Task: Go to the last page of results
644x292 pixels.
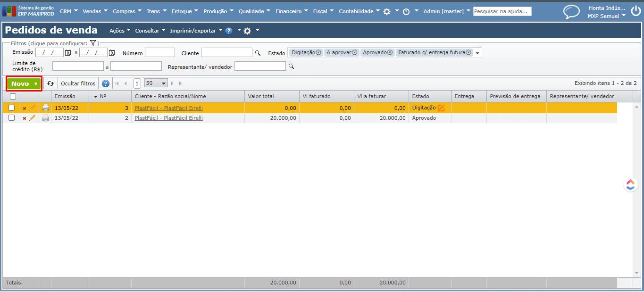Action: 181,83
